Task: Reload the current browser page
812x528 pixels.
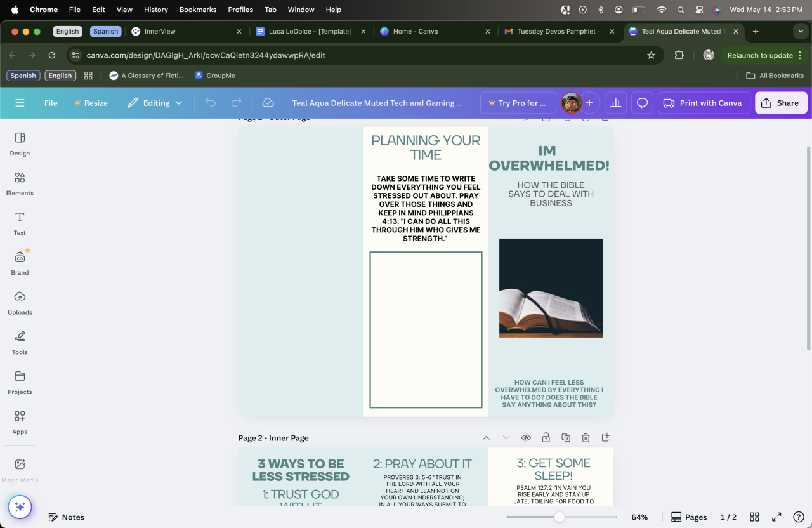Action: (x=52, y=55)
